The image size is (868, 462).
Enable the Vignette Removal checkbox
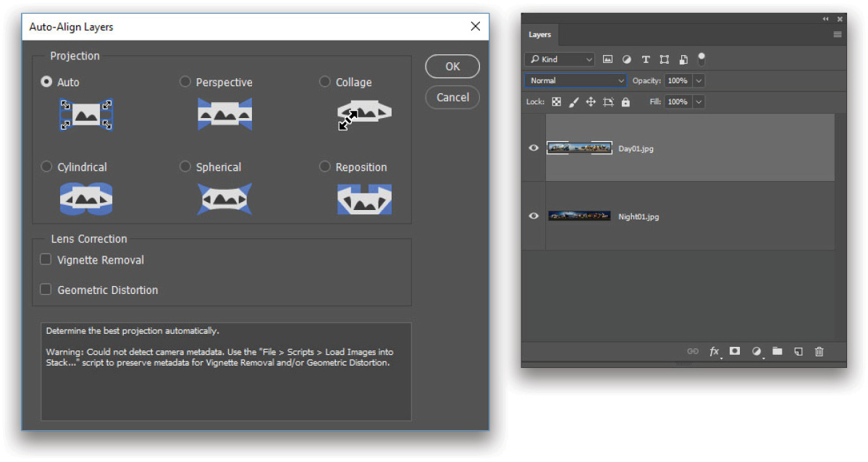coord(46,259)
